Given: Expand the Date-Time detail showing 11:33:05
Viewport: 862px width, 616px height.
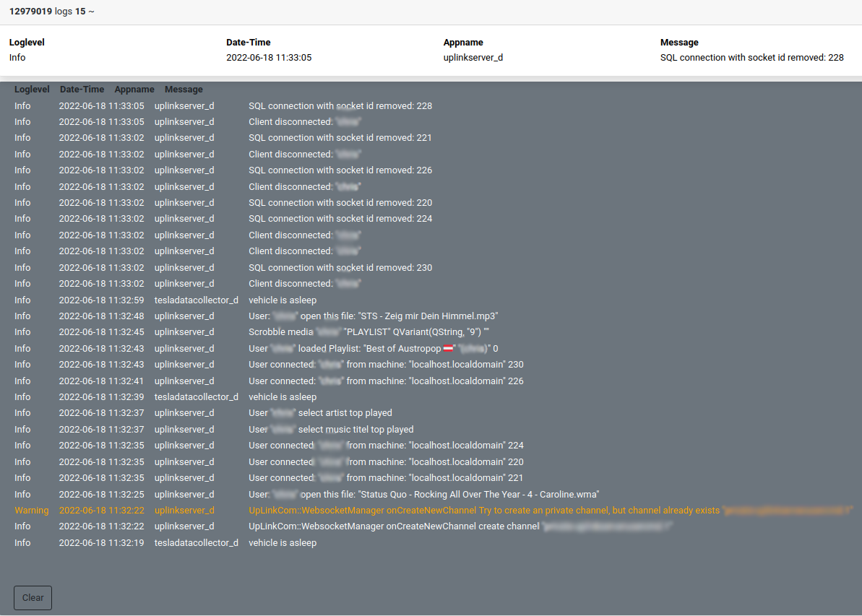Looking at the screenshot, I should (270, 57).
